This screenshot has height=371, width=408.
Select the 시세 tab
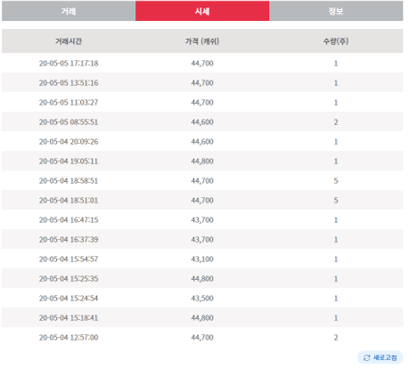[x=202, y=11]
